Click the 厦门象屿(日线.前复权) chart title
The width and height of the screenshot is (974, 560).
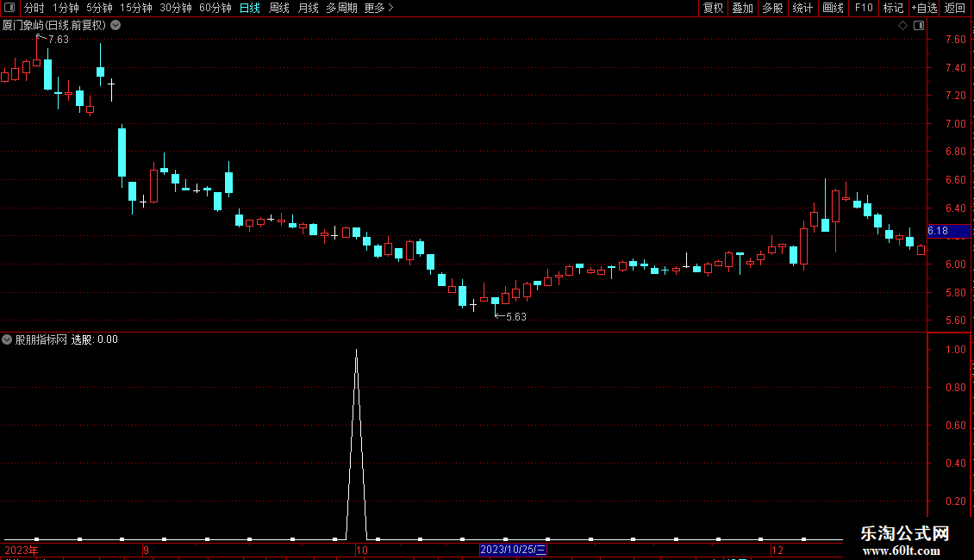pyautogui.click(x=54, y=26)
